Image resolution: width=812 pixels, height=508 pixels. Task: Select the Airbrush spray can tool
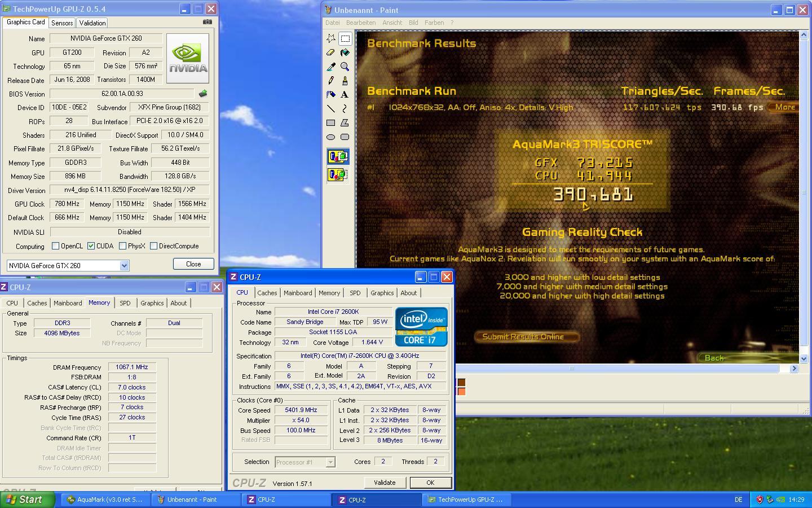pos(331,95)
